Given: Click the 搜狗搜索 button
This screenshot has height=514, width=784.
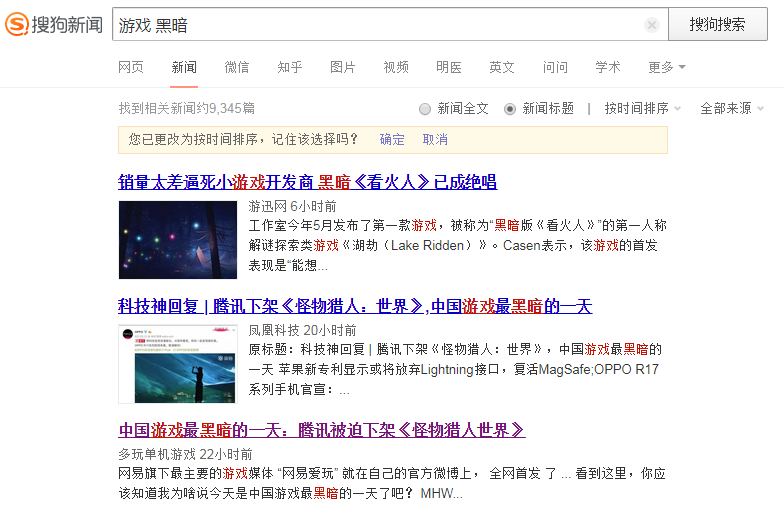Looking at the screenshot, I should (718, 24).
